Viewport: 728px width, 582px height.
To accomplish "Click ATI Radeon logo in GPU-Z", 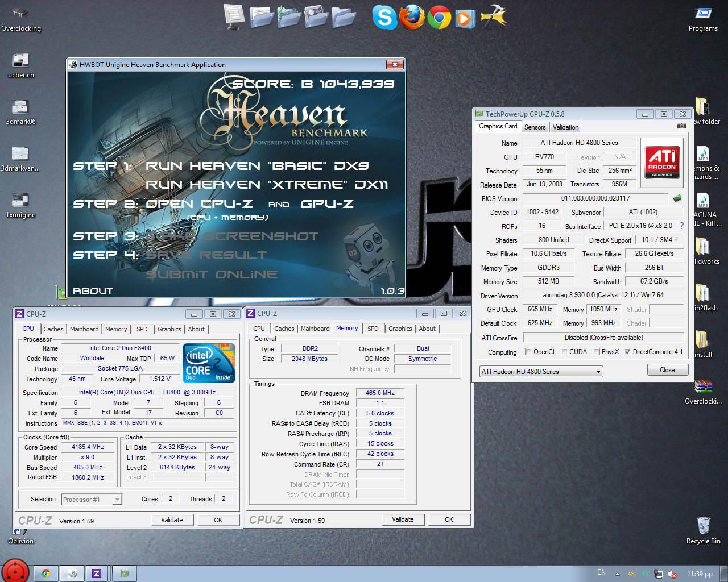I will (661, 163).
